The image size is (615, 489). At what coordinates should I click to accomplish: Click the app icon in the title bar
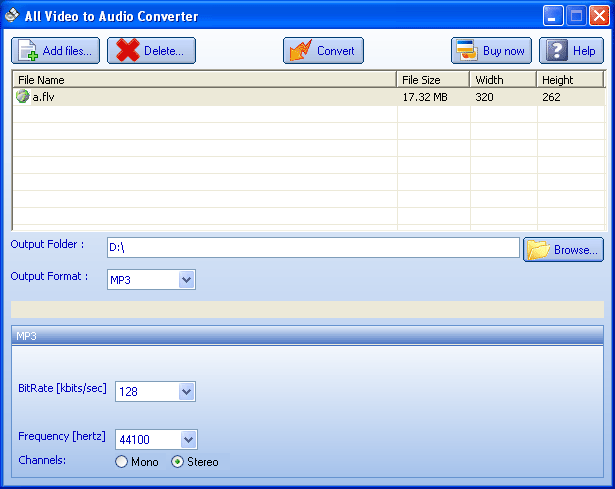point(12,16)
